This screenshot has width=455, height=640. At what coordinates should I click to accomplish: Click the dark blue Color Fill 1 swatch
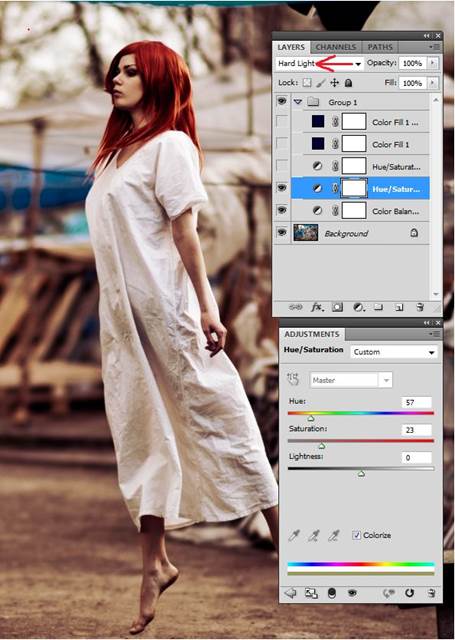[317, 144]
